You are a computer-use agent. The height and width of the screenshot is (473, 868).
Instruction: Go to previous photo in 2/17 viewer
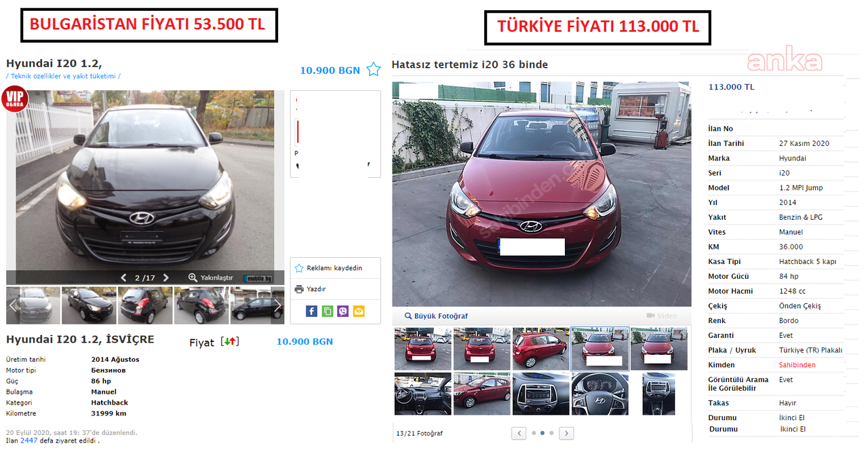[123, 278]
